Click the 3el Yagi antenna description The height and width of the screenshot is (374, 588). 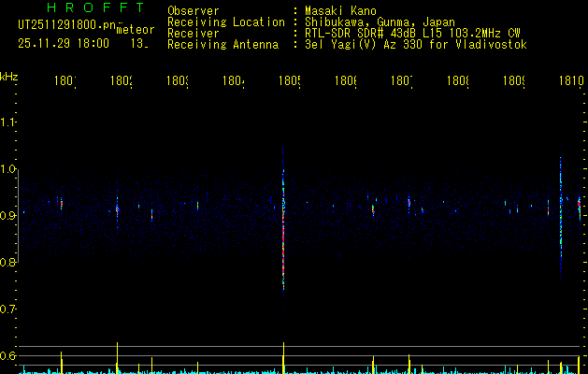(x=409, y=44)
